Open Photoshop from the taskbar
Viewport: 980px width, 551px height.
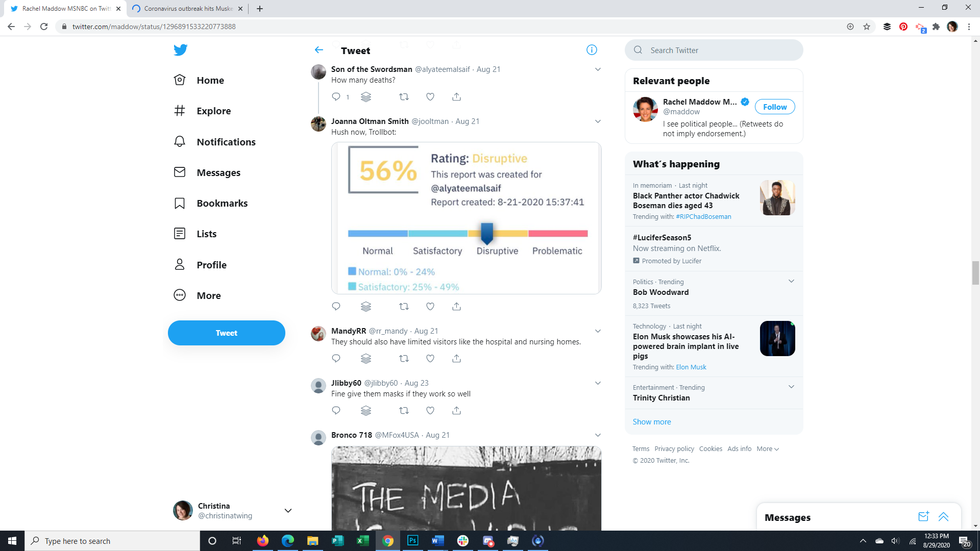click(x=412, y=541)
